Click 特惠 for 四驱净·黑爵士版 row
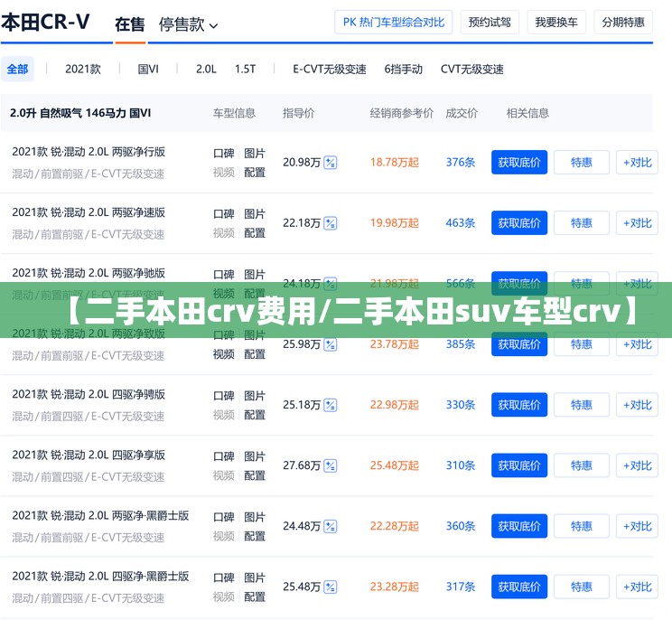Viewport: 672px width, 620px height. [x=582, y=587]
